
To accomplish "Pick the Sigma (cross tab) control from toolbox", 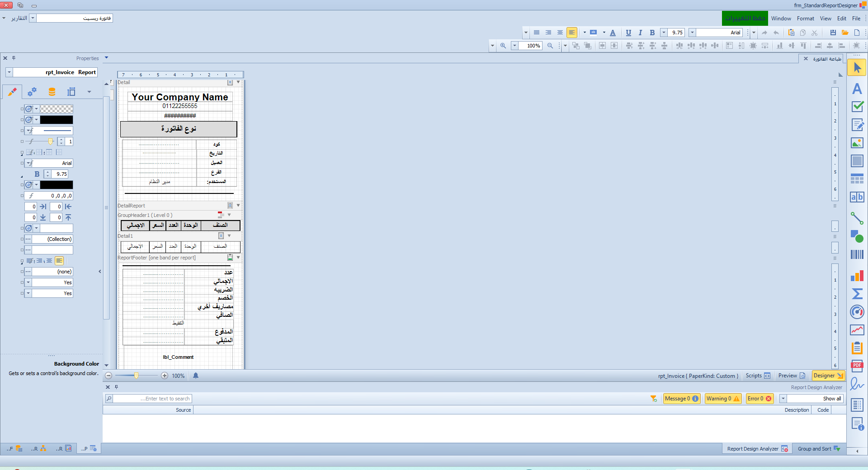I will (857, 294).
